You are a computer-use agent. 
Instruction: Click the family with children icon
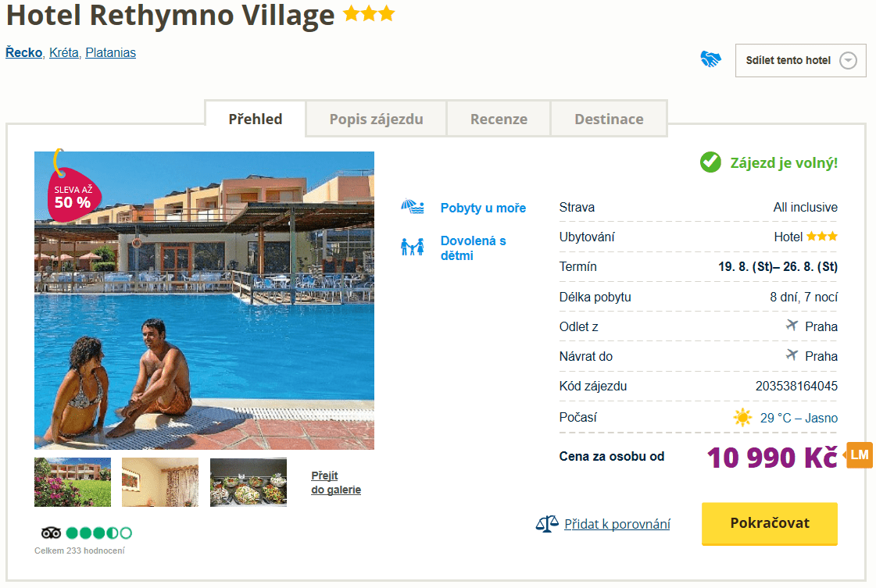[412, 248]
